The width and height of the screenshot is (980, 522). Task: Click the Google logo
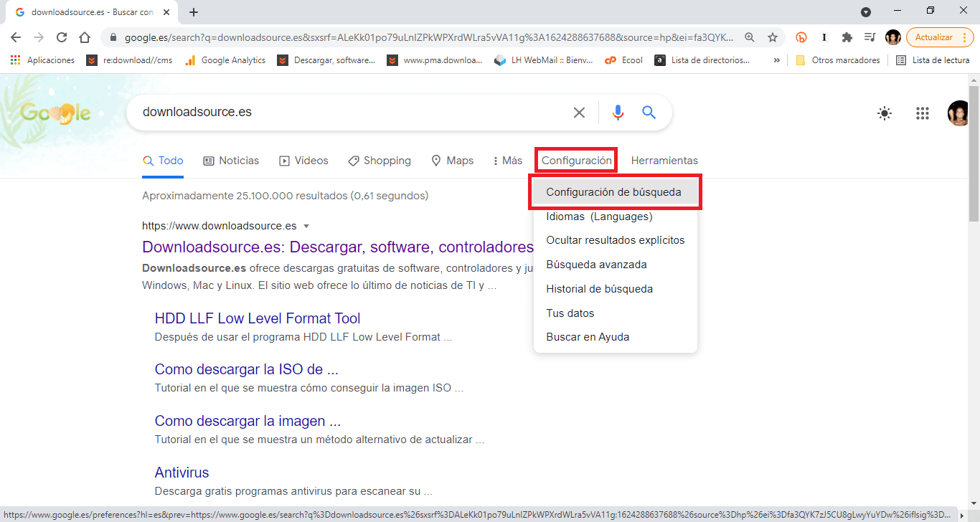click(55, 113)
